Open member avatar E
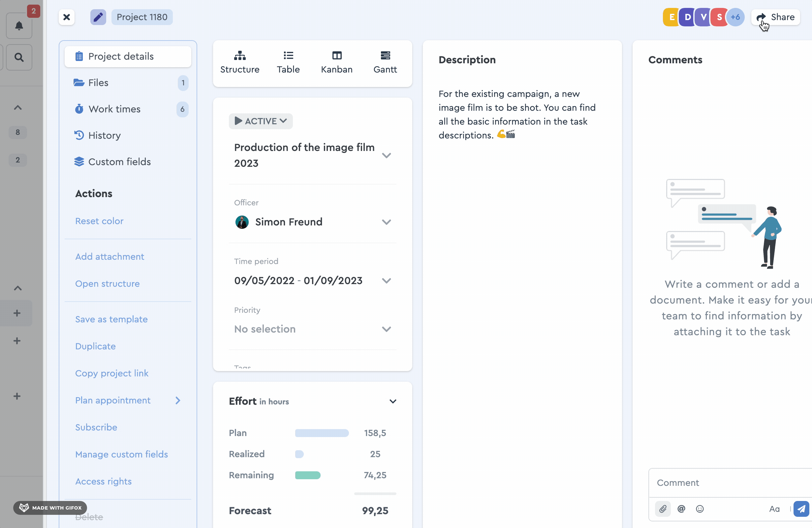 (671, 17)
